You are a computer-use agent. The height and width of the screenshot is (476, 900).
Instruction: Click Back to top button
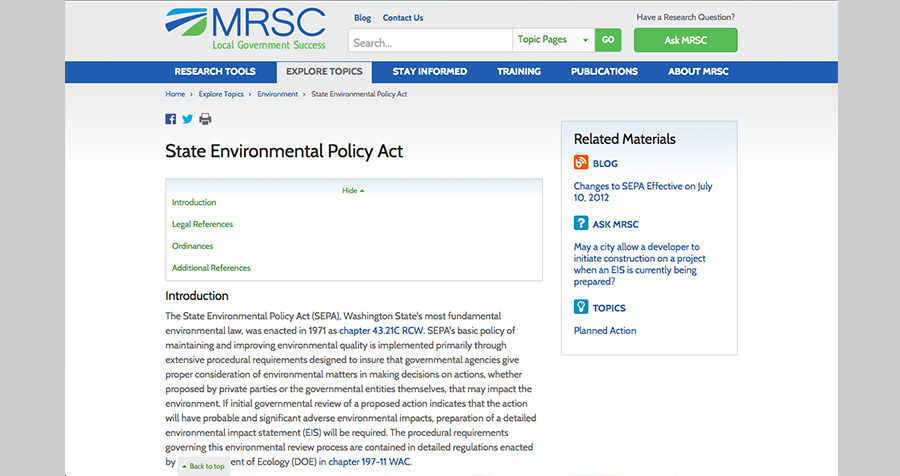[x=204, y=466]
